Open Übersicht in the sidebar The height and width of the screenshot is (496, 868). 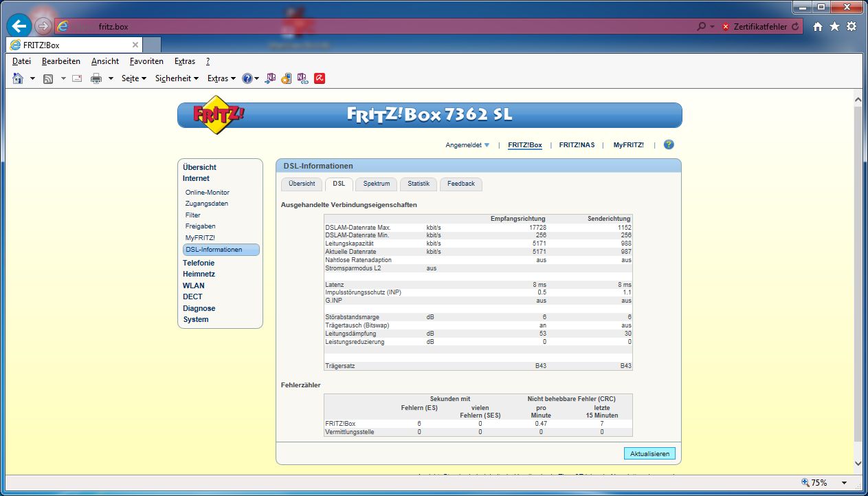(199, 167)
